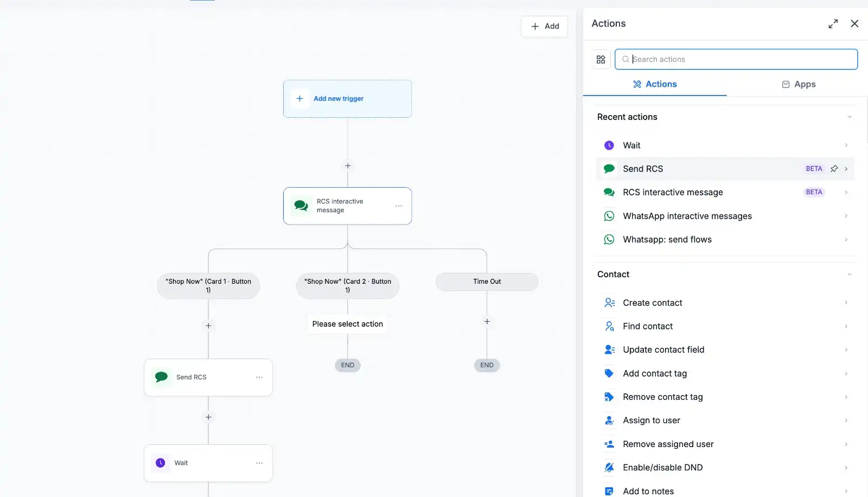This screenshot has height=497, width=868.
Task: Open the Wait node on canvas
Action: click(x=208, y=463)
